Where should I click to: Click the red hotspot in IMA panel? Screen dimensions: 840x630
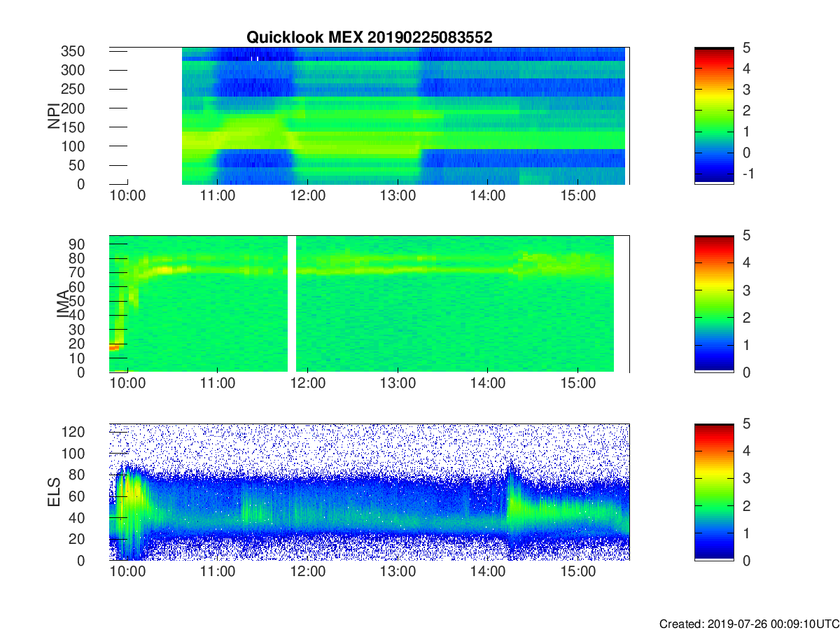115,346
